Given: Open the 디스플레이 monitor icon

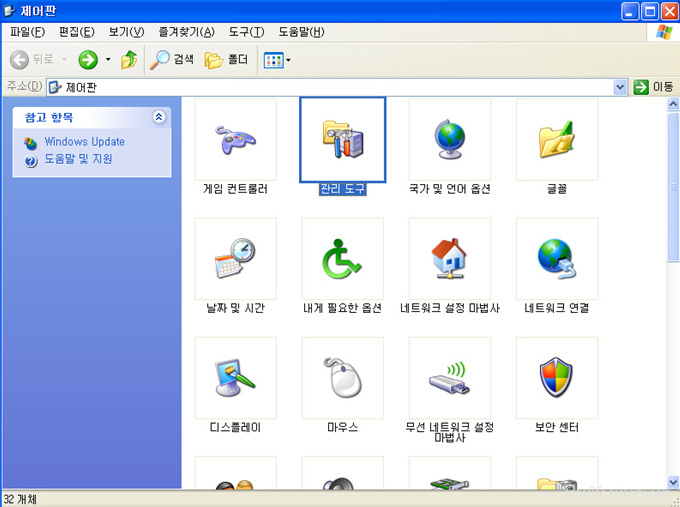Looking at the screenshot, I should click(235, 378).
